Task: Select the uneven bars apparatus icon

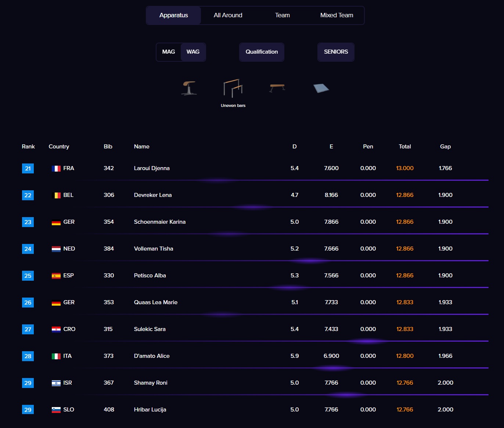Action: [233, 89]
